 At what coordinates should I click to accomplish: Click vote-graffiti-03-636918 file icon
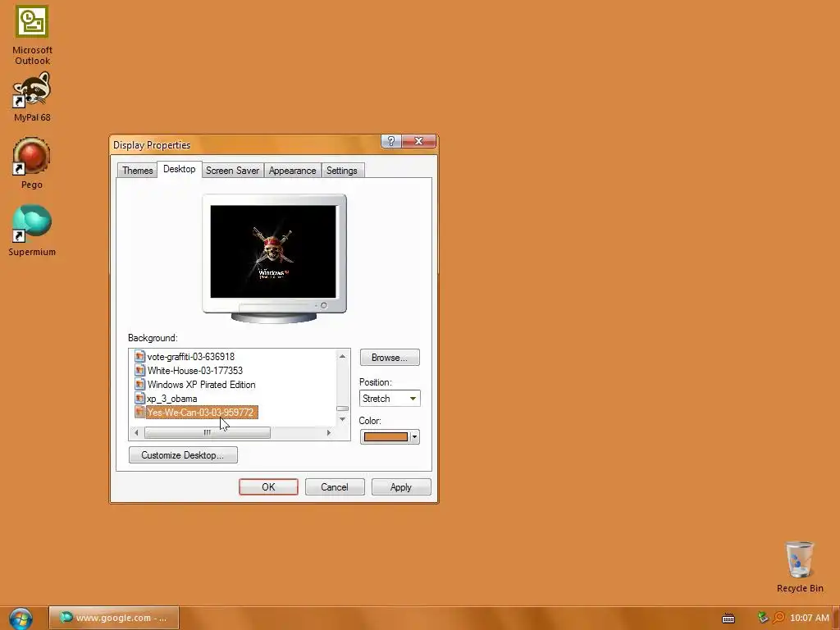click(x=139, y=356)
